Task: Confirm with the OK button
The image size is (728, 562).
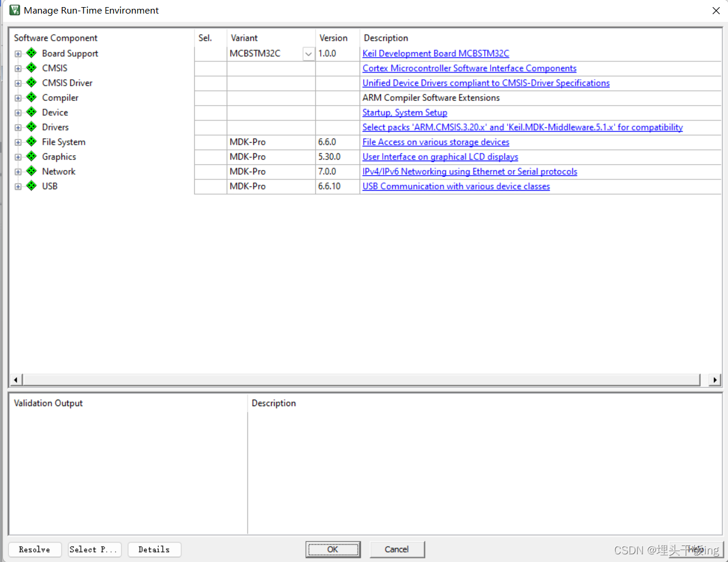Action: click(332, 549)
